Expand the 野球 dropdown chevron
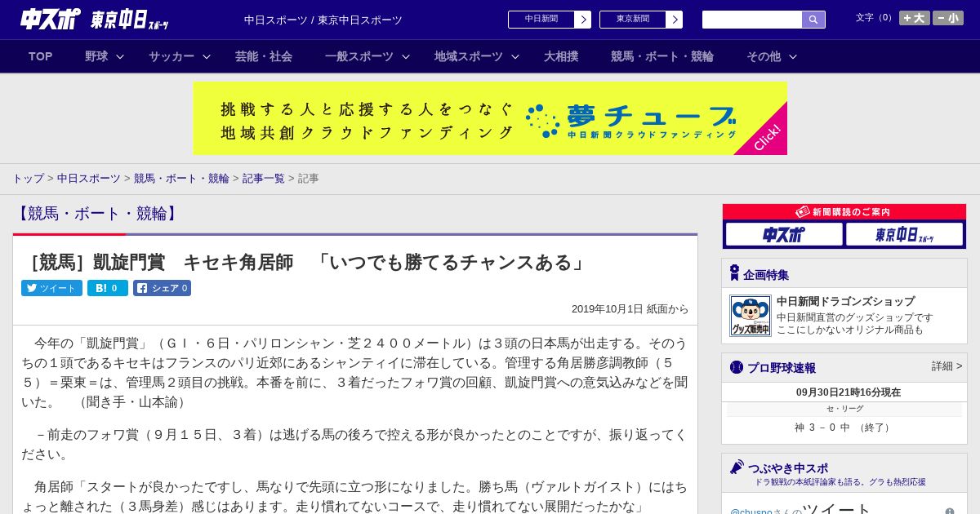The height and width of the screenshot is (514, 980). (120, 56)
